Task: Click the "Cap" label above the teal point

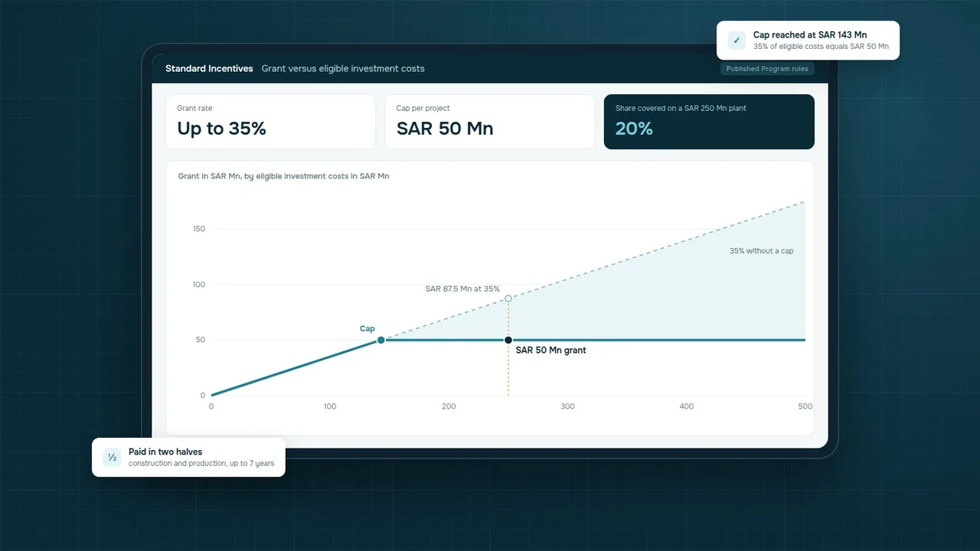Action: coord(367,329)
